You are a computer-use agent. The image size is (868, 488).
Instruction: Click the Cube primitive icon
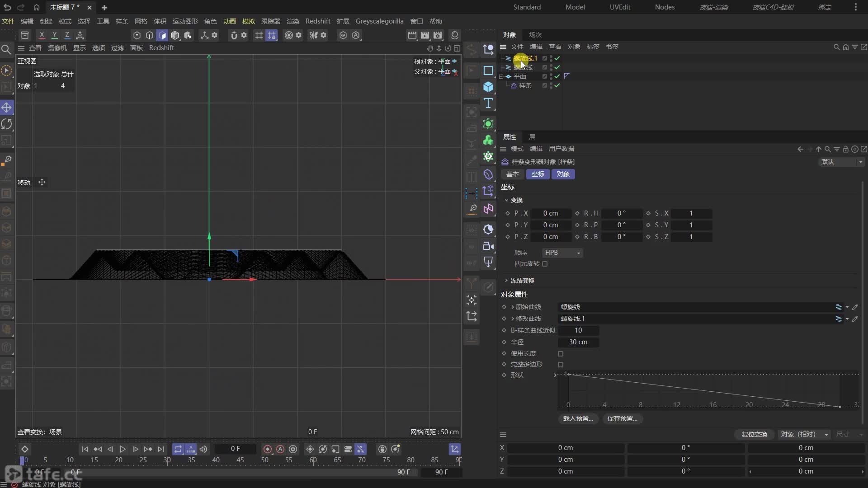point(488,87)
